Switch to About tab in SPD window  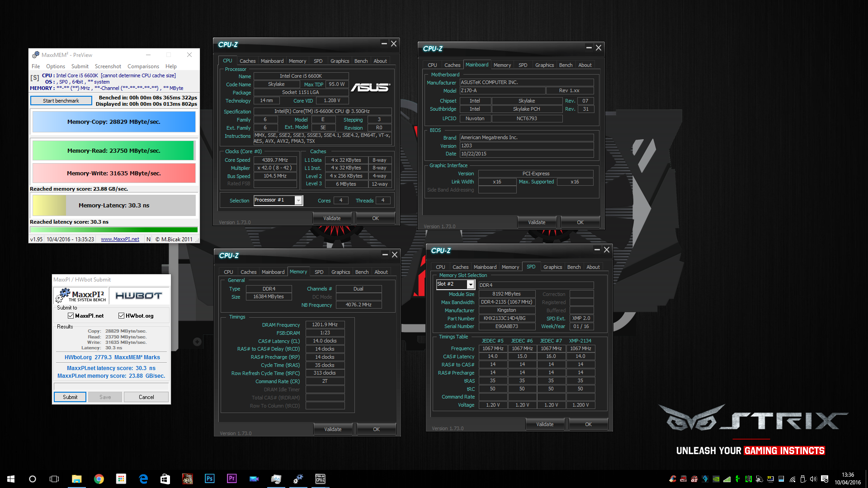pos(593,267)
